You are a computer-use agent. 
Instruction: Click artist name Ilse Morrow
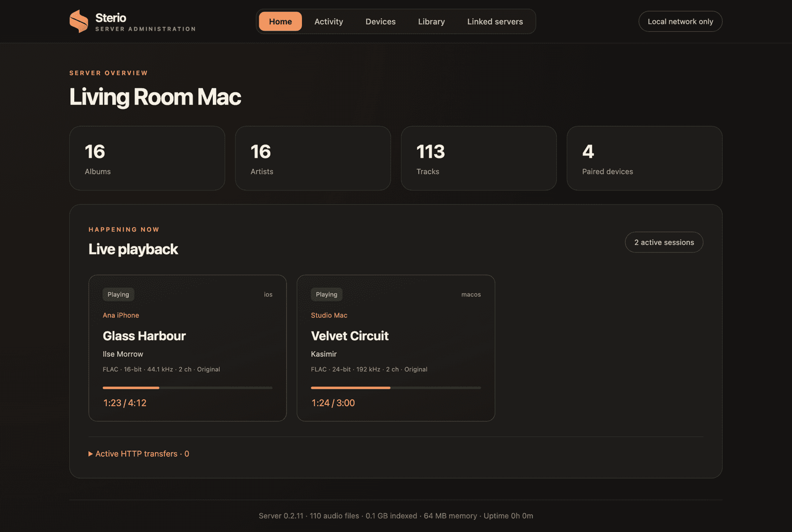click(123, 354)
